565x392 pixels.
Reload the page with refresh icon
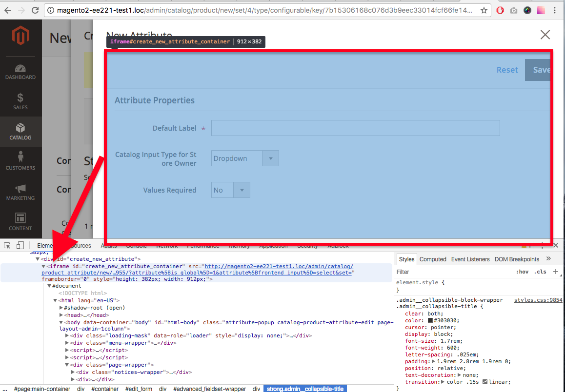click(35, 10)
